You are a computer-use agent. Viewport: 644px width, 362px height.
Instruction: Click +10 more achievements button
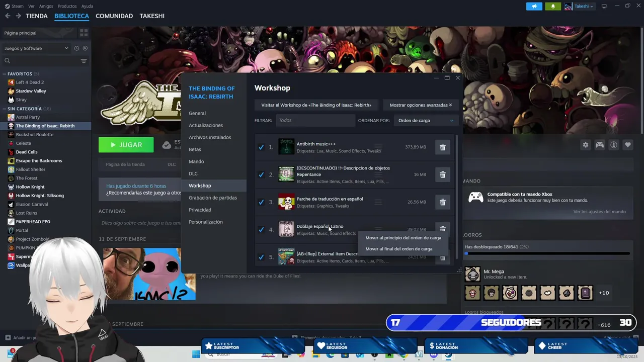click(x=604, y=293)
